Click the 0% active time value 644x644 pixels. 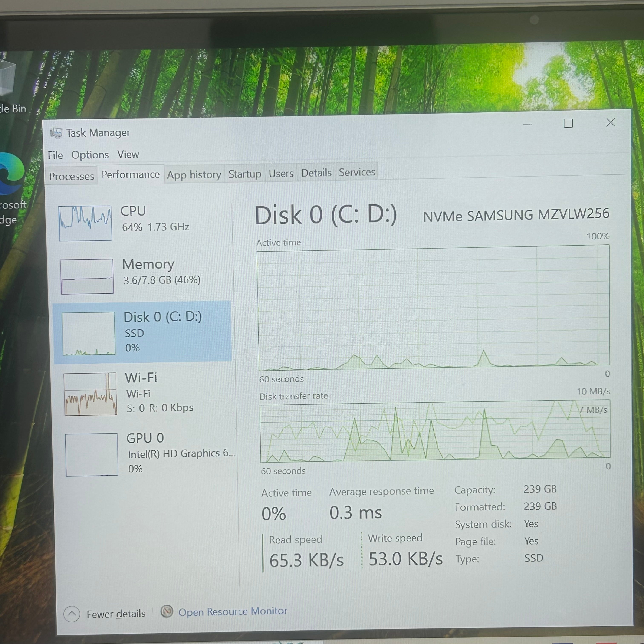click(x=274, y=514)
